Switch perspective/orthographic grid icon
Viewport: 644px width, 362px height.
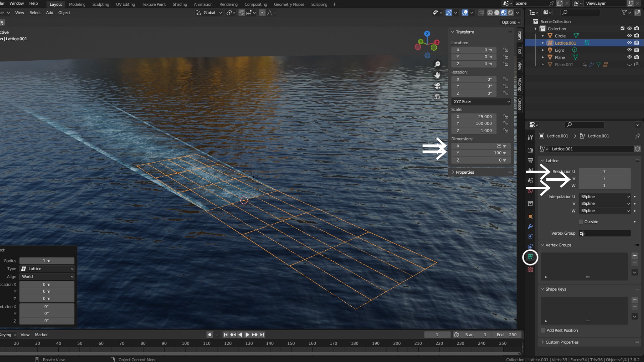point(437,97)
